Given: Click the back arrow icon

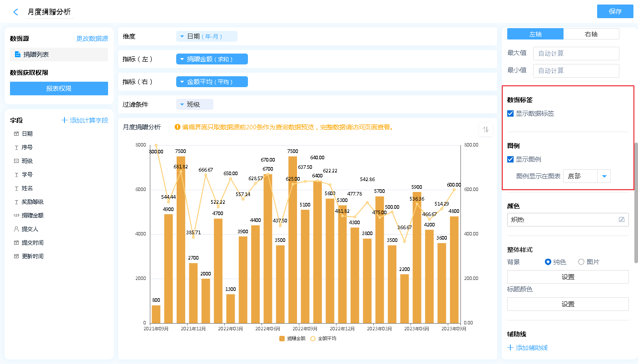Looking at the screenshot, I should [16, 12].
